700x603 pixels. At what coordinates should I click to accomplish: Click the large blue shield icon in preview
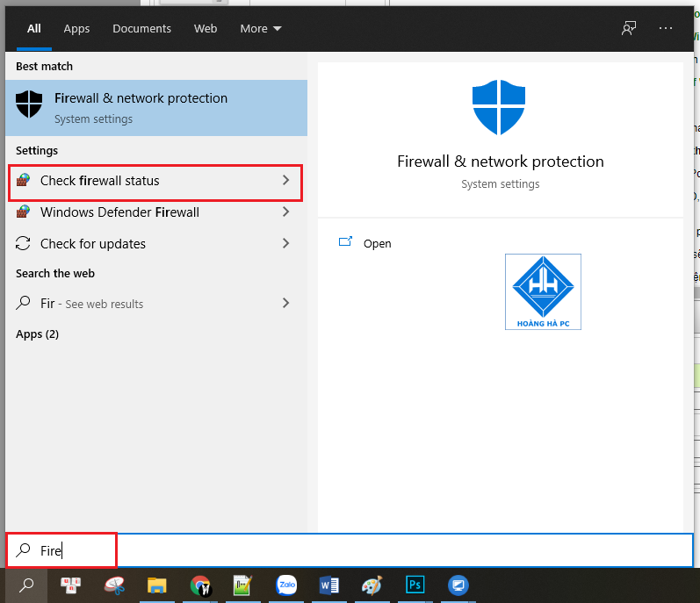tap(499, 107)
